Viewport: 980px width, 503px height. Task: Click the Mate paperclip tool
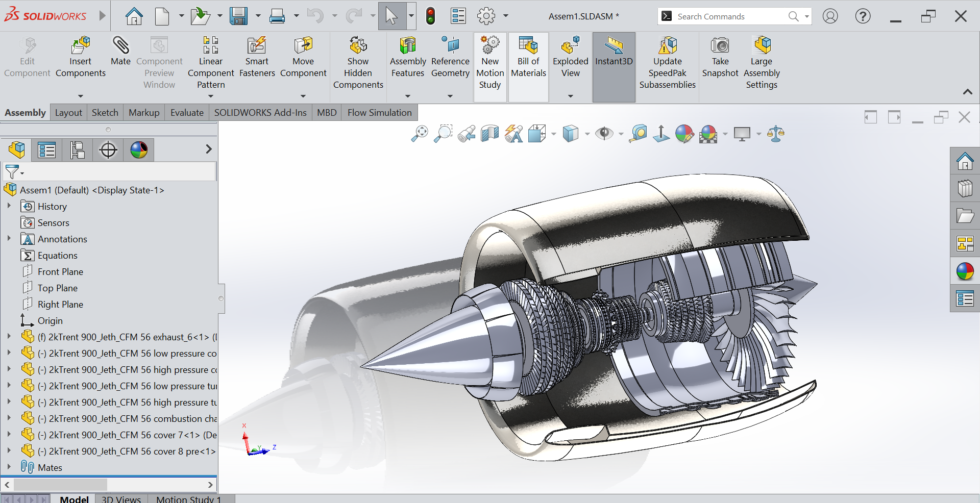pos(120,52)
